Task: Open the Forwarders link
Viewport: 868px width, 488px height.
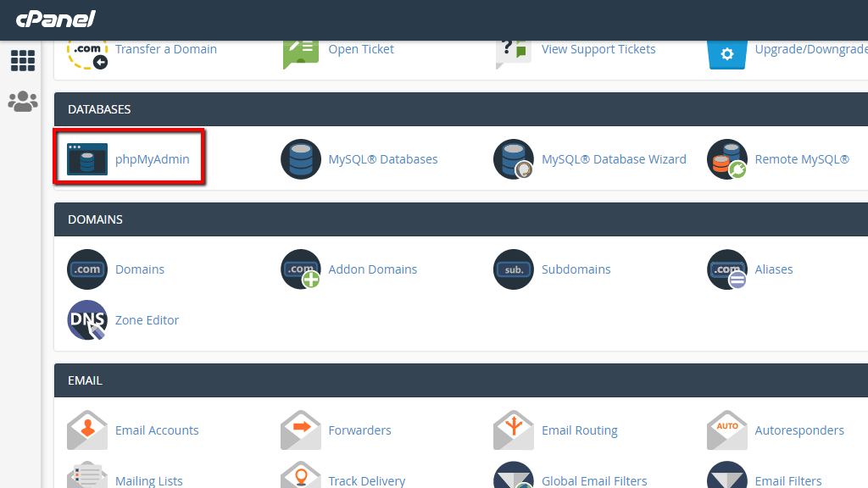Action: [x=359, y=430]
